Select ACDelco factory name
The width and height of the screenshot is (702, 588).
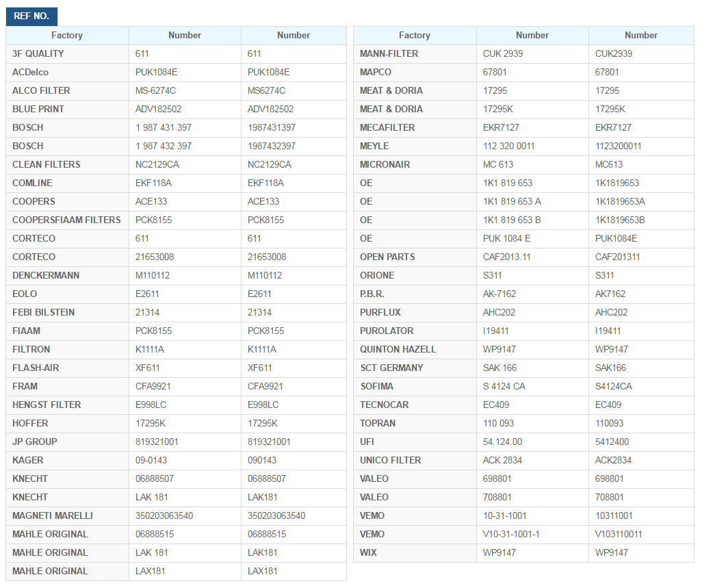30,72
